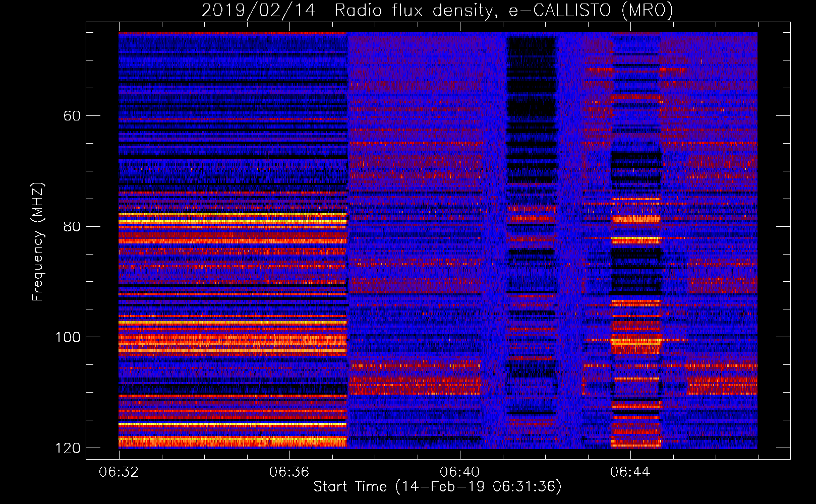
Task: Click the 'Frequency (MHZ)' axis label
Action: point(37,242)
